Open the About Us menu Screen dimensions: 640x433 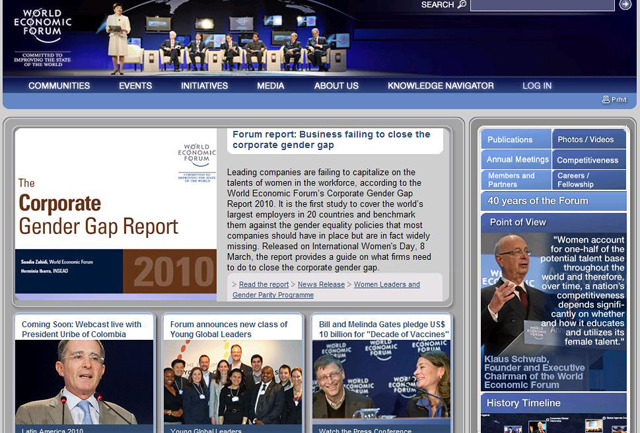[336, 86]
